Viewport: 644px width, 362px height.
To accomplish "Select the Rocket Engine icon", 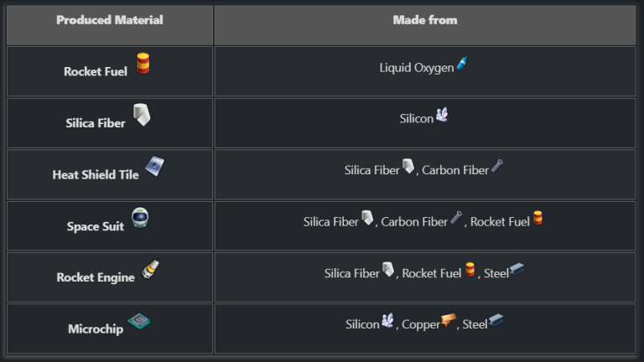I will click(x=150, y=269).
